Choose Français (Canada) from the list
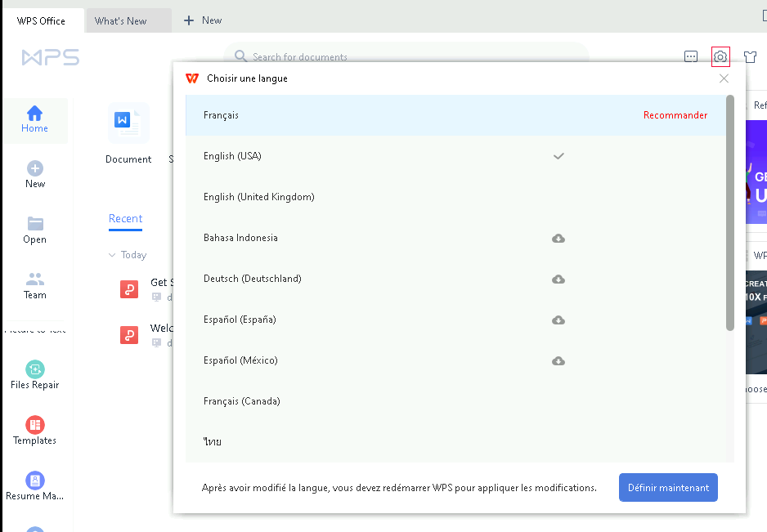 tap(241, 401)
